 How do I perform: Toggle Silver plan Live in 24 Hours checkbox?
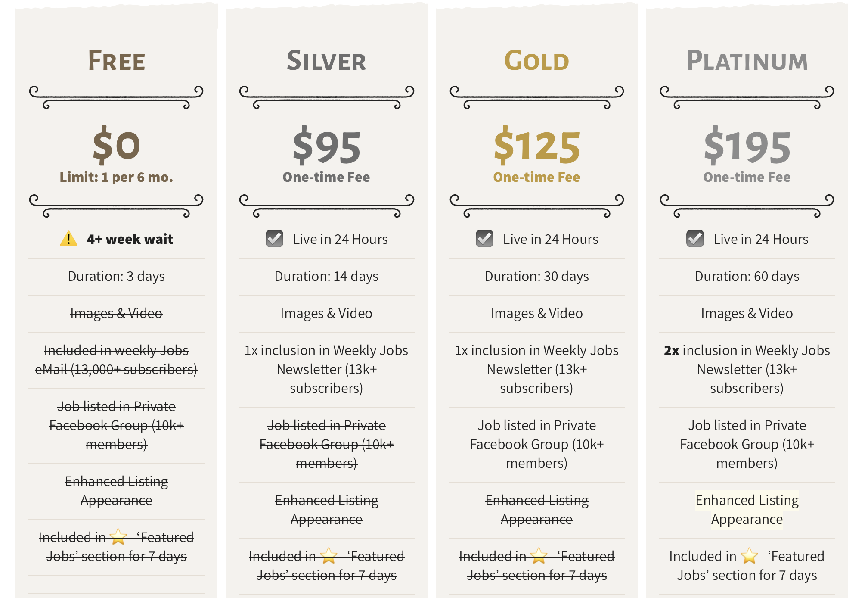click(x=274, y=239)
